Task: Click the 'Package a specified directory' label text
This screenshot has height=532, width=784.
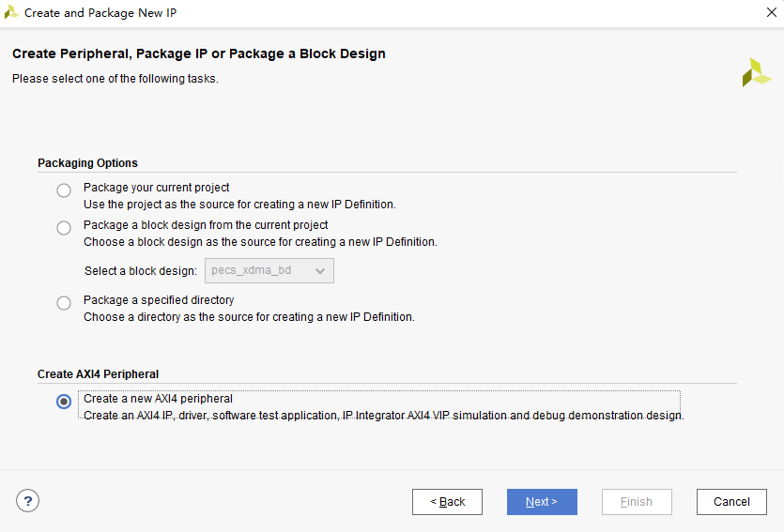Action: point(159,300)
